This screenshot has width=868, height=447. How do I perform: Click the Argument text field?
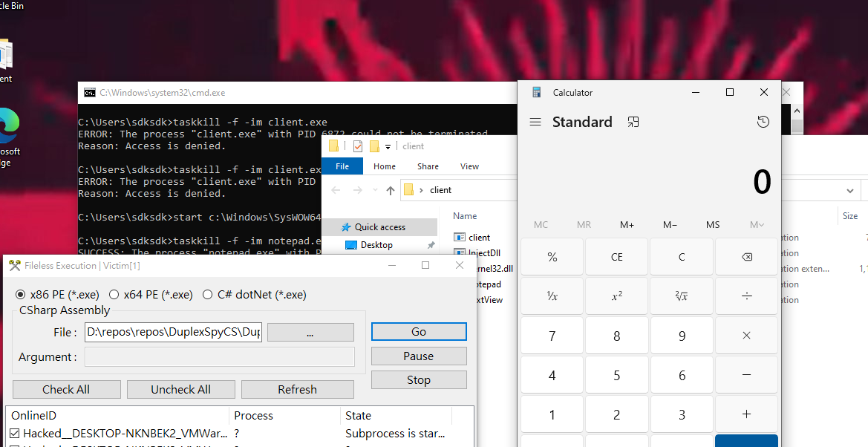(x=219, y=357)
